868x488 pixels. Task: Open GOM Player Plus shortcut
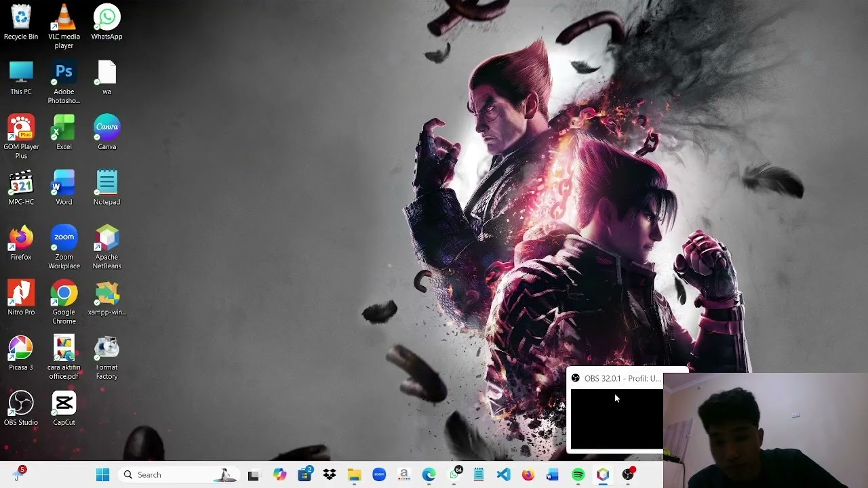[21, 138]
